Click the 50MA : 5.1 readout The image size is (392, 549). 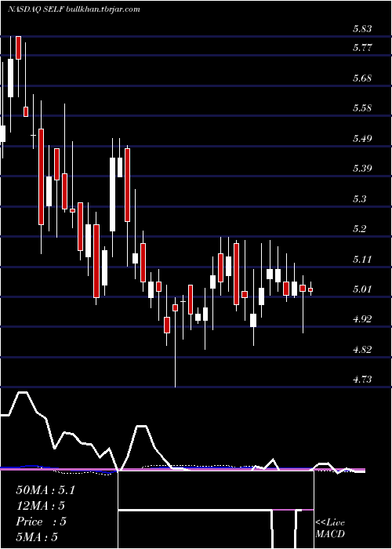pyautogui.click(x=45, y=490)
